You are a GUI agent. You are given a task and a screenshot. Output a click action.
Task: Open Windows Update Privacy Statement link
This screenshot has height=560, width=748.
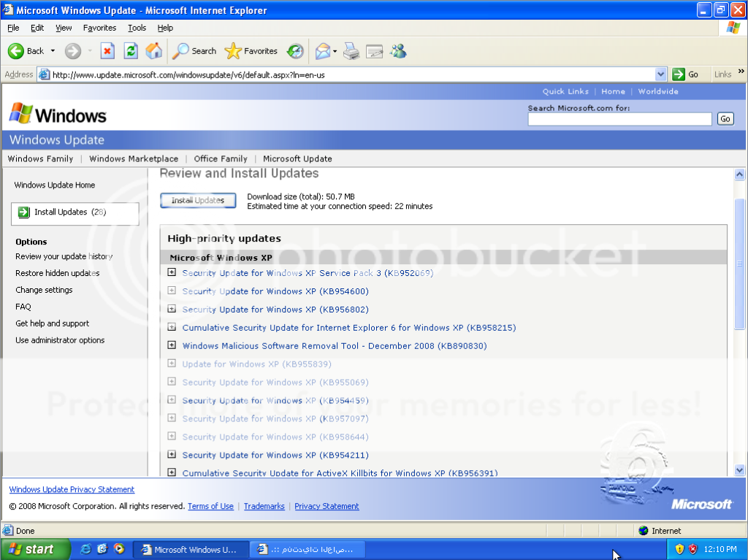pyautogui.click(x=72, y=489)
